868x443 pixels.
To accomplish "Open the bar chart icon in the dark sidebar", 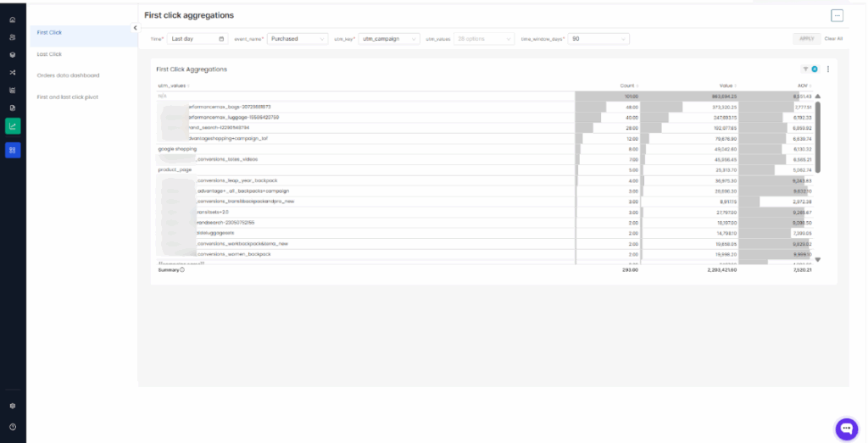I will click(13, 90).
